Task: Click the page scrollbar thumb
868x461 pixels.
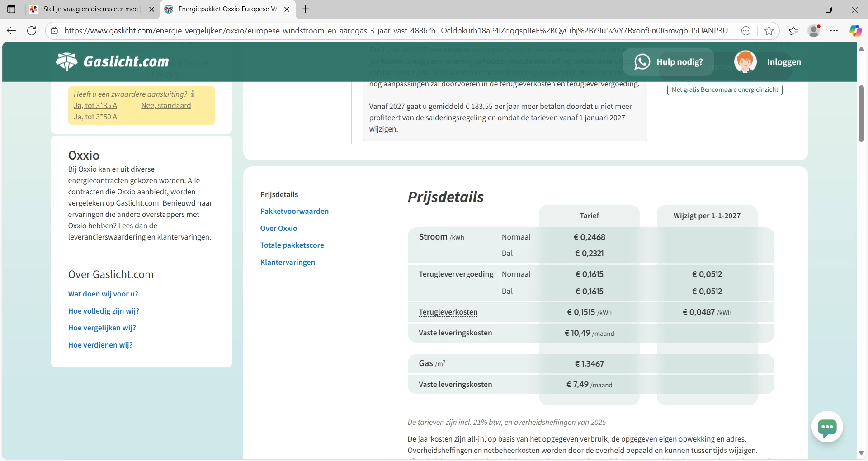Action: [861, 114]
